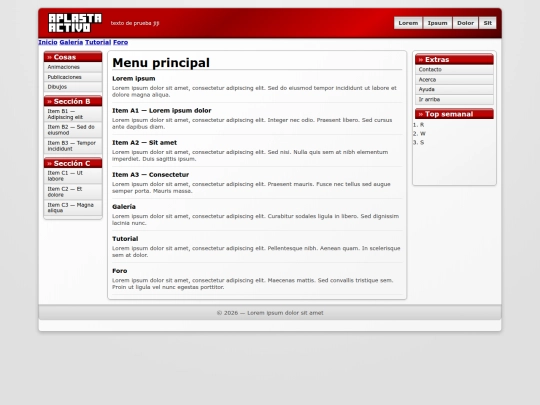Screen dimensions: 540x405
Task: Click Item B1 — Adipiscing elit
Action: point(73,114)
